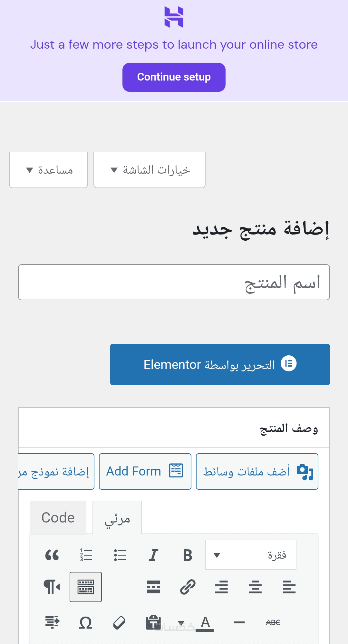
Task: Click the paste as text clipboard icon
Action: [x=153, y=622]
